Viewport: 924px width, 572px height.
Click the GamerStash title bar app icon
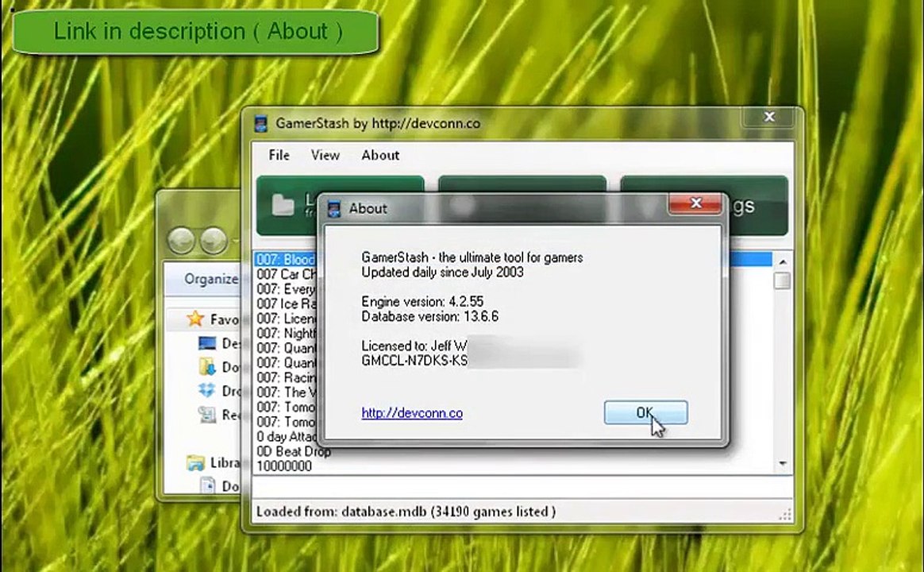pyautogui.click(x=260, y=123)
